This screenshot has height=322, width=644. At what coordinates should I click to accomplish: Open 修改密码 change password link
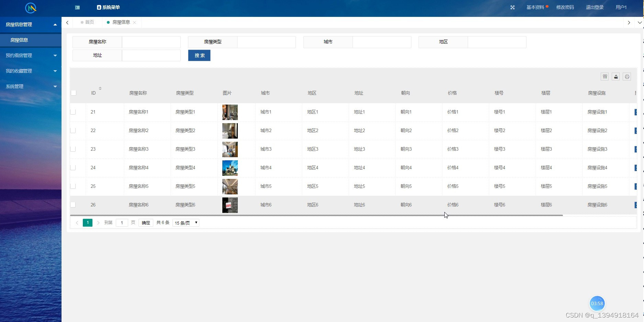pyautogui.click(x=565, y=7)
